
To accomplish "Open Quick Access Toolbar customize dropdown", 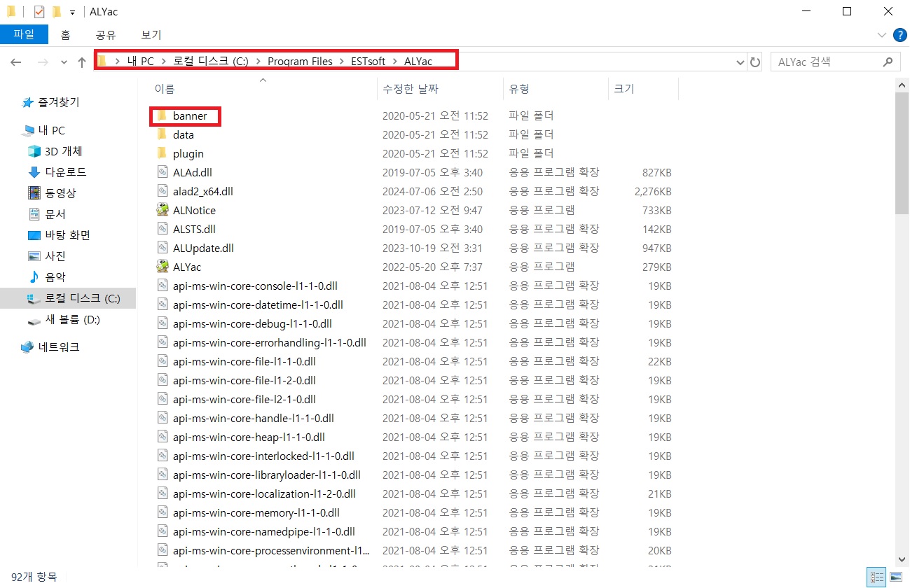I will click(72, 13).
